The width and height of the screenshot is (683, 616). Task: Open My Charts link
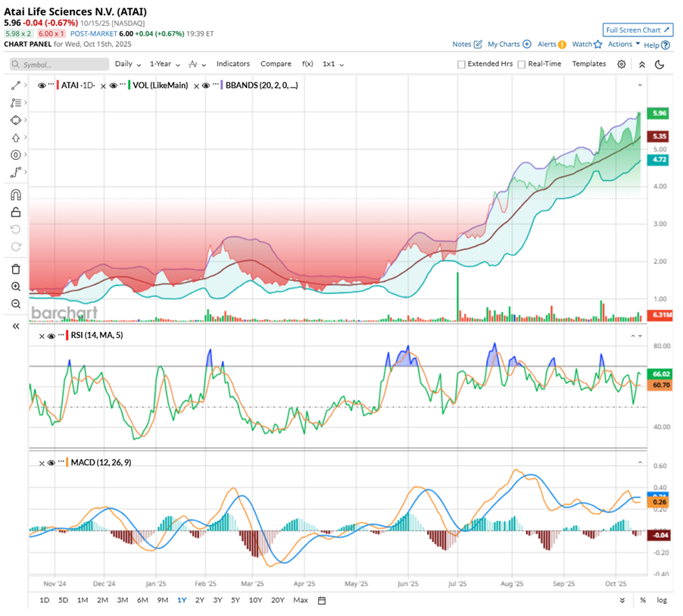click(509, 44)
